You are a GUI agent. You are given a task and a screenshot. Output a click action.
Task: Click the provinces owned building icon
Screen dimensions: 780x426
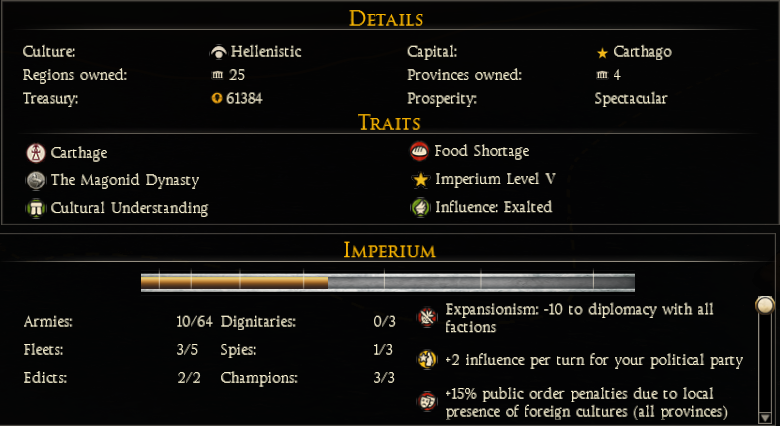coord(602,76)
